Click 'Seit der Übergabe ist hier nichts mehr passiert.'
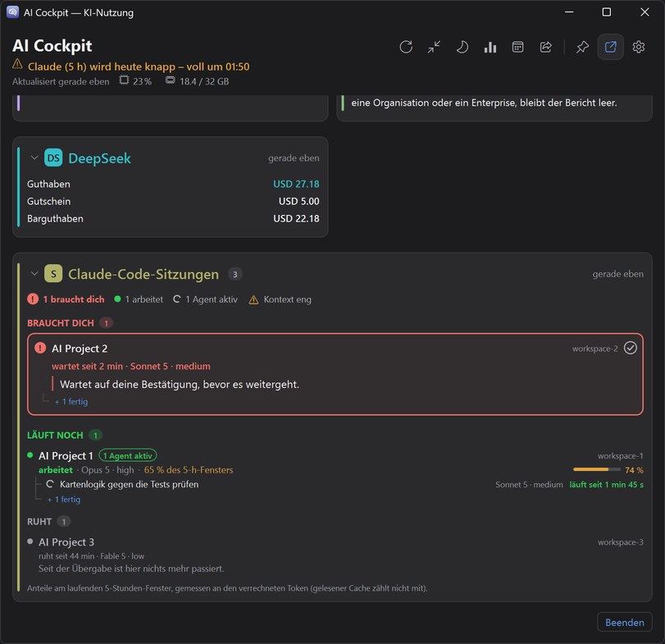This screenshot has width=665, height=644. coord(131,569)
